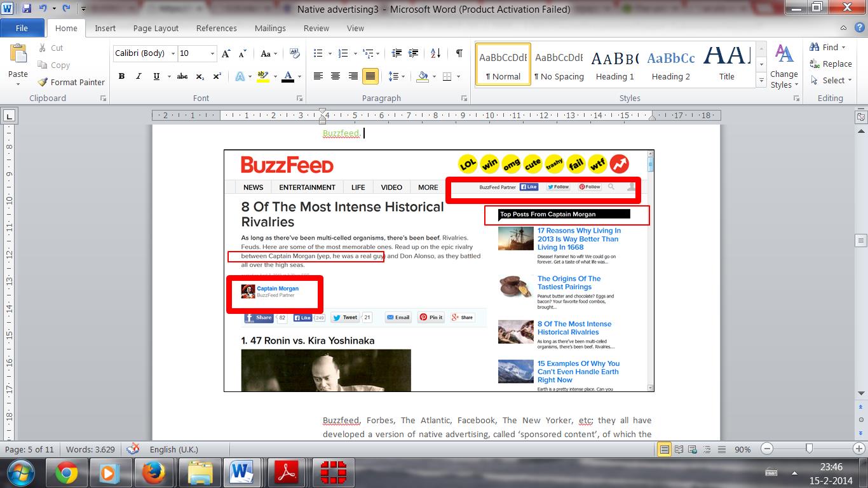The width and height of the screenshot is (868, 488).
Task: Apply multilevel list
Action: tap(367, 53)
